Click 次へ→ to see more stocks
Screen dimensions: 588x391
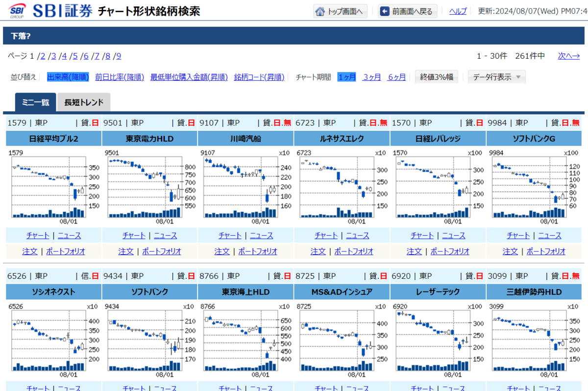pyautogui.click(x=568, y=56)
